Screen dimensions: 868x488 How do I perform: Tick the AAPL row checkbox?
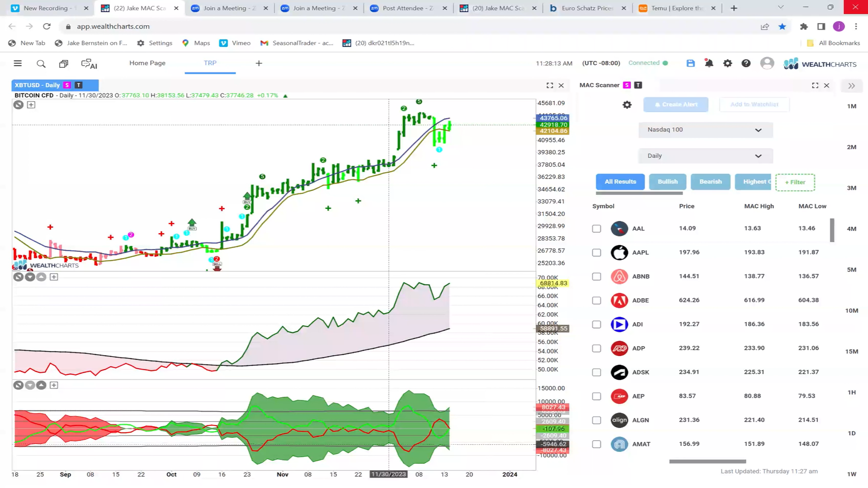(597, 253)
